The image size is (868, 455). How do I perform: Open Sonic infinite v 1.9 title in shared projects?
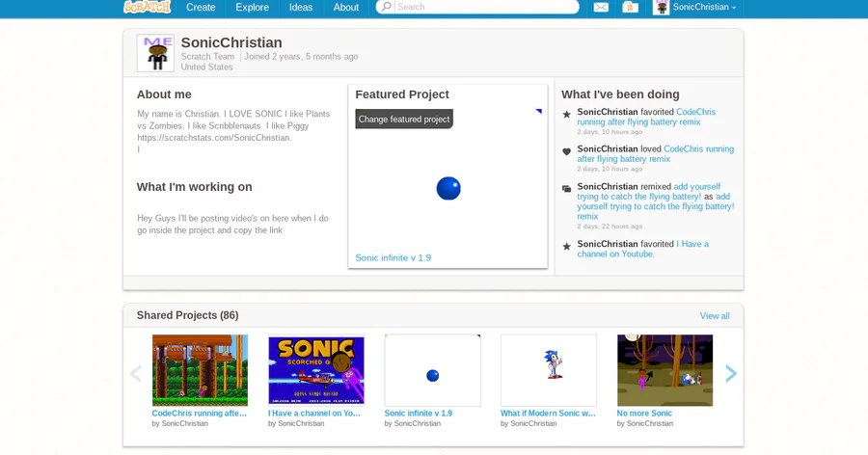click(x=419, y=414)
